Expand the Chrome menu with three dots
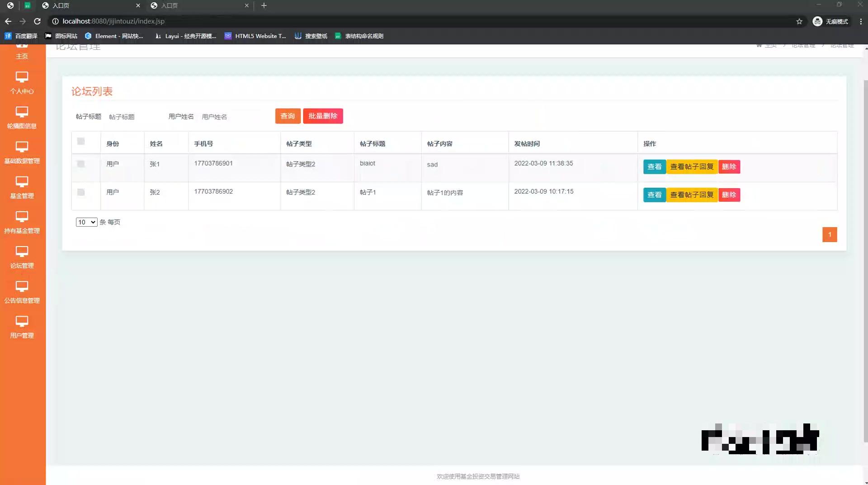 tap(861, 21)
